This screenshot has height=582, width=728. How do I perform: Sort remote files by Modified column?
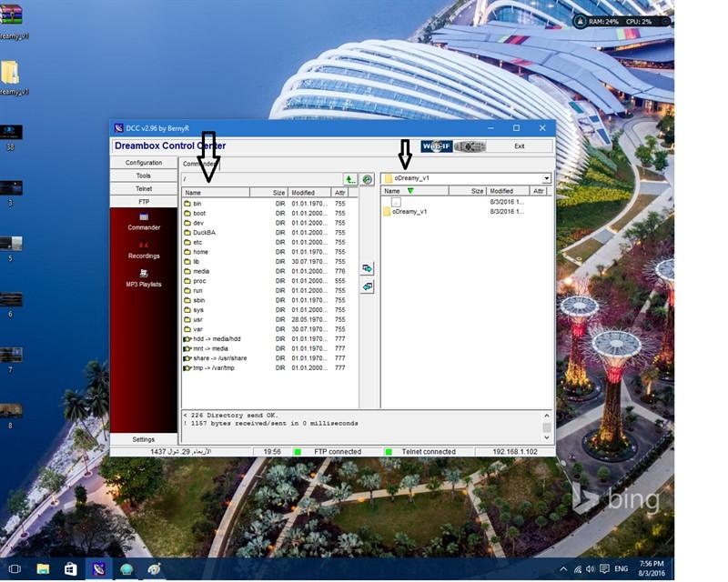tap(309, 193)
